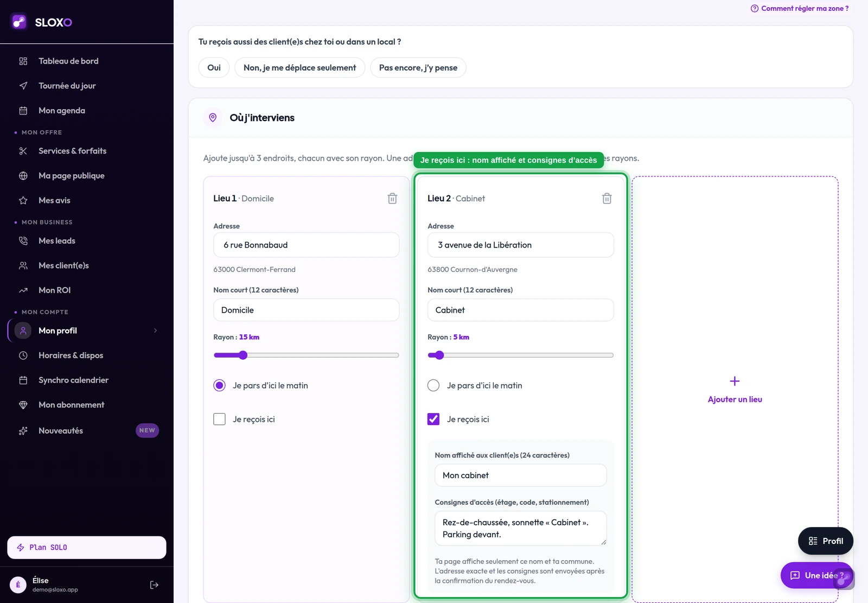Click the phone icon beside Mes leads

(23, 241)
